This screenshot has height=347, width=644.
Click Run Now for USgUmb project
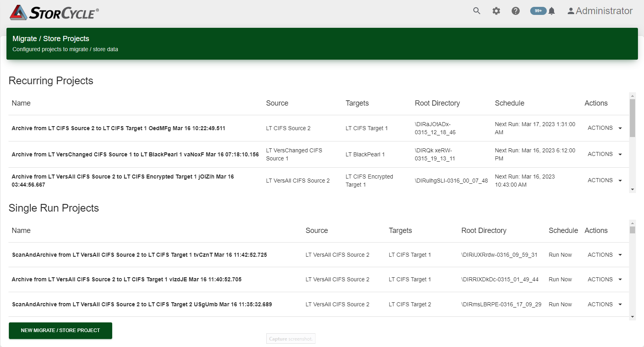coord(560,304)
